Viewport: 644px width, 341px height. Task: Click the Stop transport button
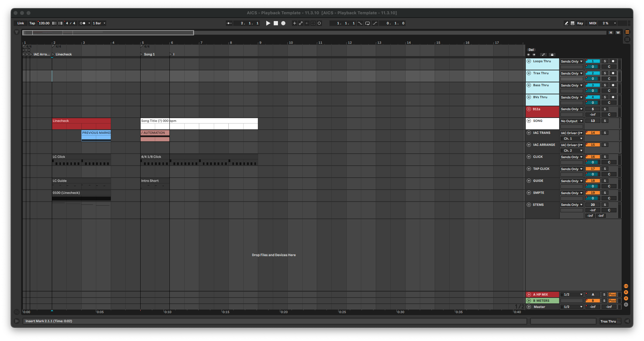276,23
